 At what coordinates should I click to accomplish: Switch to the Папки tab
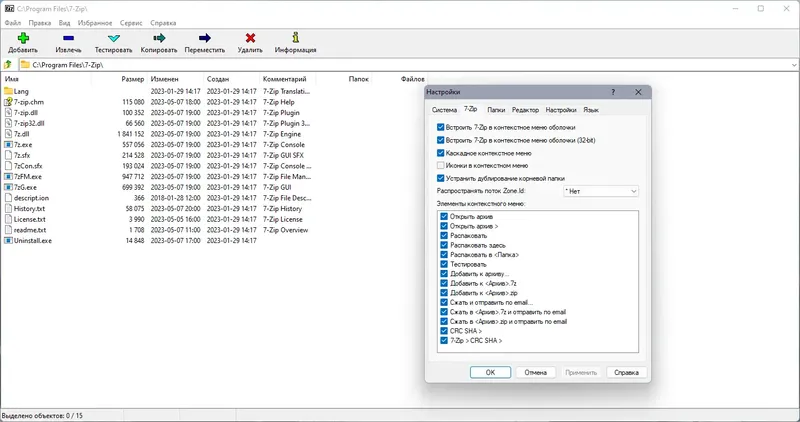coord(496,110)
